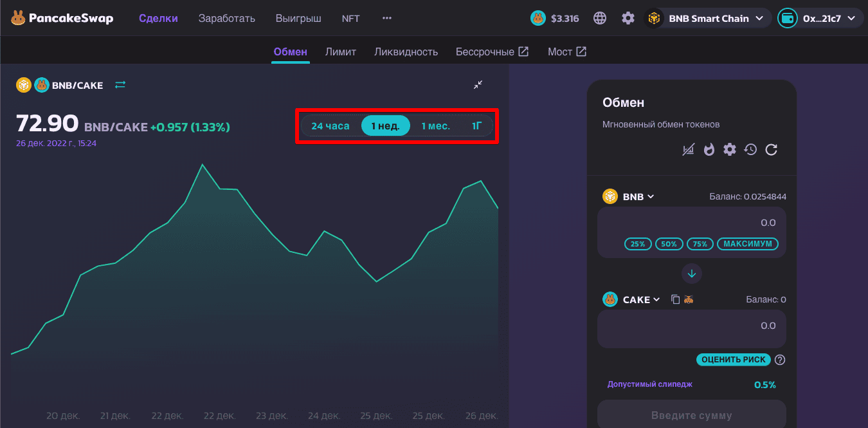Open the CAKE token selector
868x428 pixels.
(x=632, y=299)
